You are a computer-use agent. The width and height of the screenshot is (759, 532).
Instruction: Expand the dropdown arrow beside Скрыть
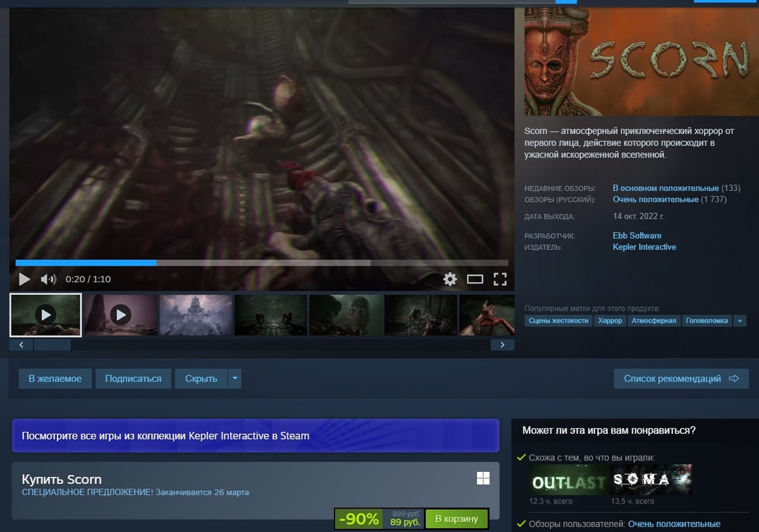[235, 379]
